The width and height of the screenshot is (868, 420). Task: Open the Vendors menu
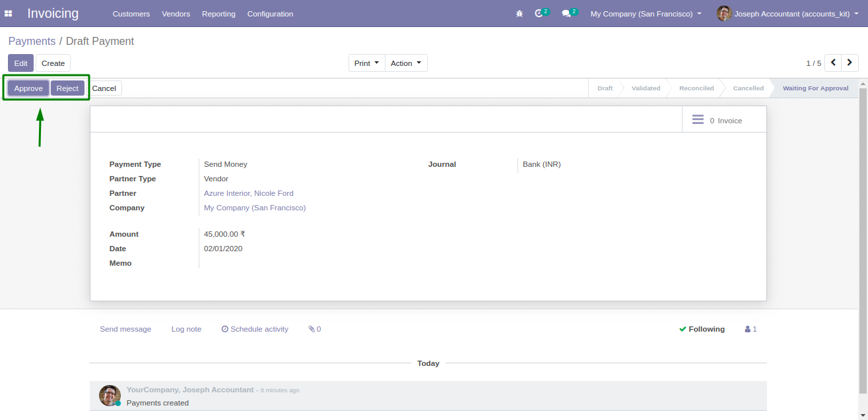point(176,14)
